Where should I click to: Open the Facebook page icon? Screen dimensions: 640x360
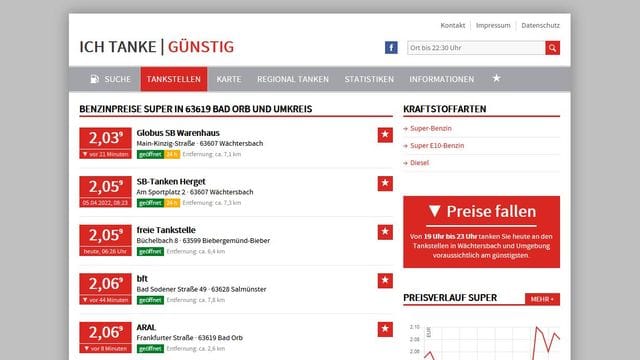pos(391,48)
